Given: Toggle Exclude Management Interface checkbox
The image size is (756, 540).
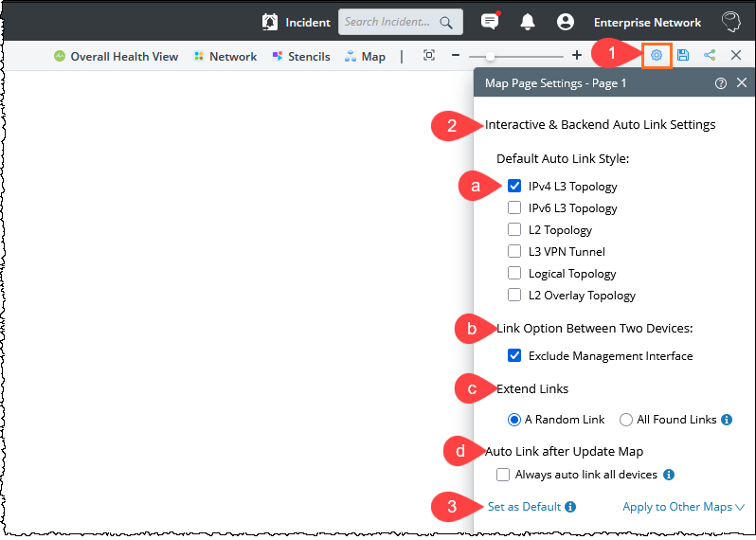Looking at the screenshot, I should coord(514,356).
